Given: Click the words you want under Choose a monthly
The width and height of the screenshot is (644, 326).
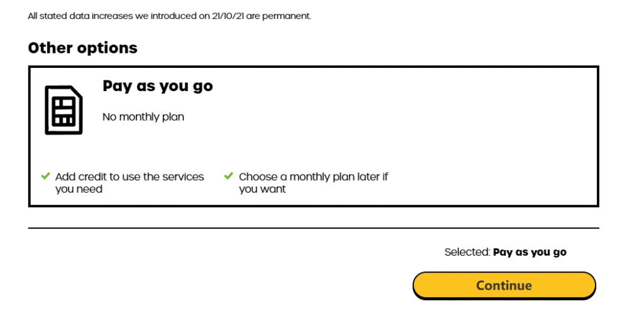Looking at the screenshot, I should (262, 189).
